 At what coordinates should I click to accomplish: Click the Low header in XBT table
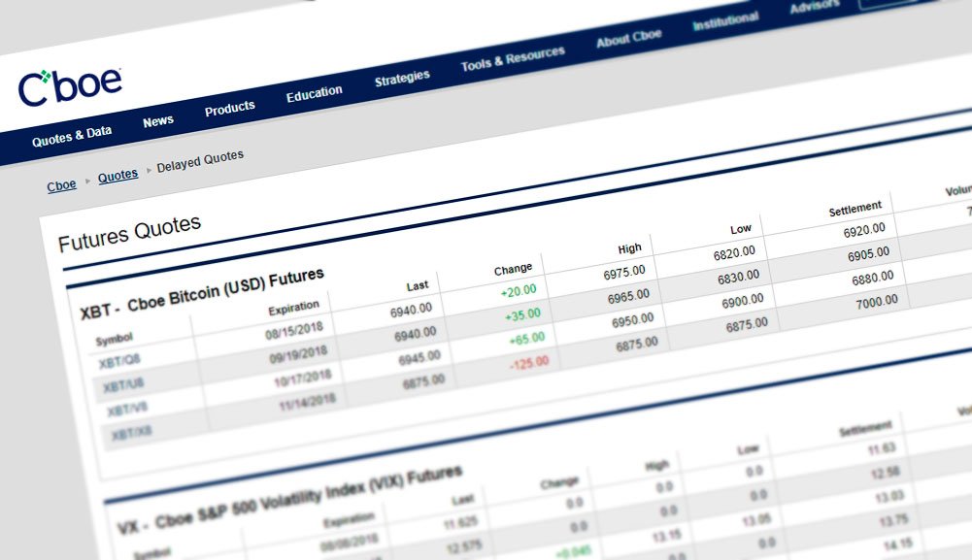tap(741, 229)
